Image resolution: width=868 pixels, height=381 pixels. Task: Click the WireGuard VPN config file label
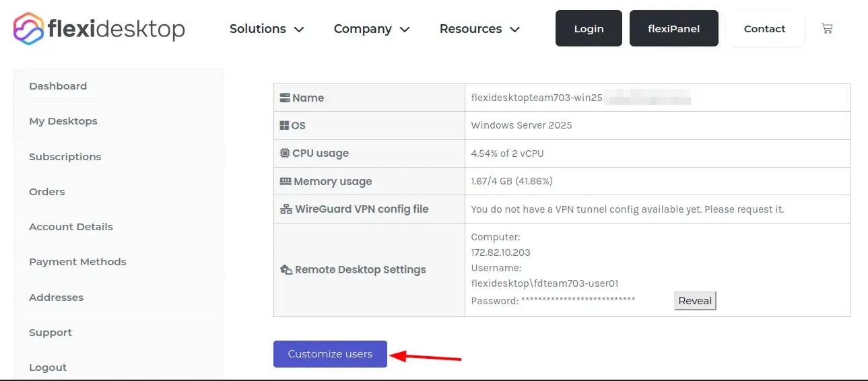[362, 209]
